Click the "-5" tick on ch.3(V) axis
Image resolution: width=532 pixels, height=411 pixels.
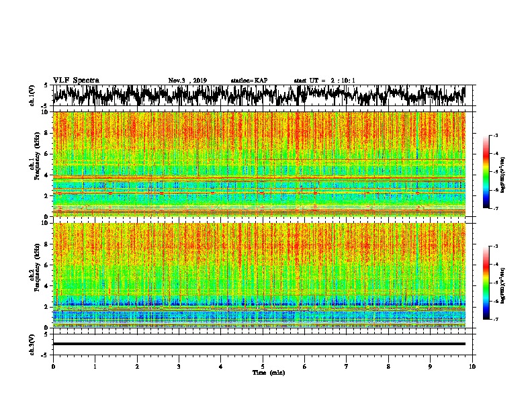[x=46, y=355]
